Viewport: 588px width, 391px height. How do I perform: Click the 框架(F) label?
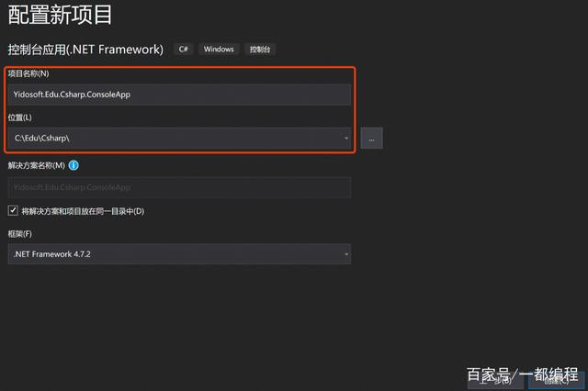[x=20, y=234]
